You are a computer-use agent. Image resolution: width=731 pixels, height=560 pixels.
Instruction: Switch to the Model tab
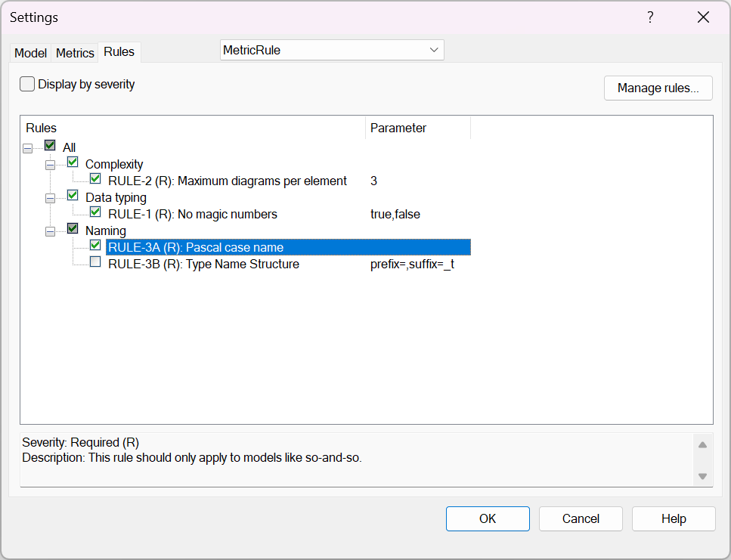click(x=31, y=53)
